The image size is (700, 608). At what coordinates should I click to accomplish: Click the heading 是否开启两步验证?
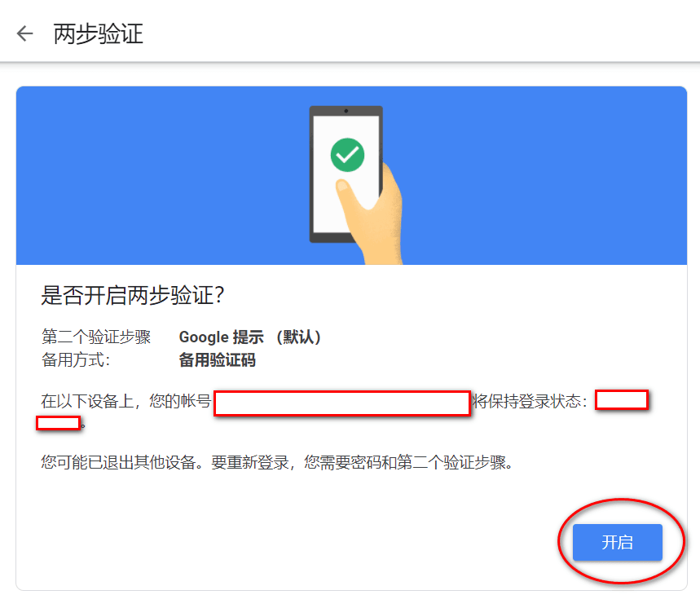point(133,295)
